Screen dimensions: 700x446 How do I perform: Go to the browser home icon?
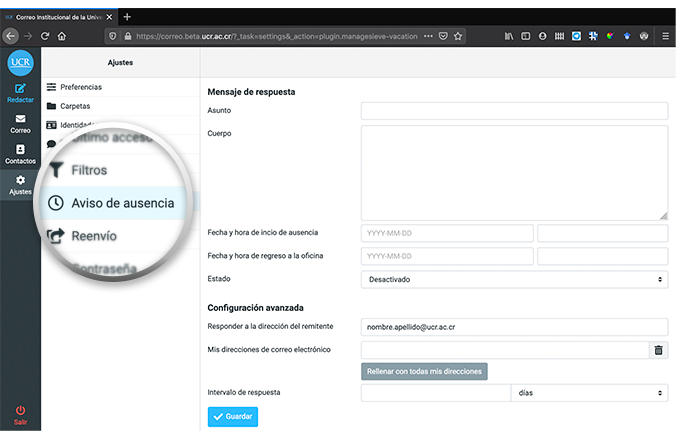click(x=62, y=36)
